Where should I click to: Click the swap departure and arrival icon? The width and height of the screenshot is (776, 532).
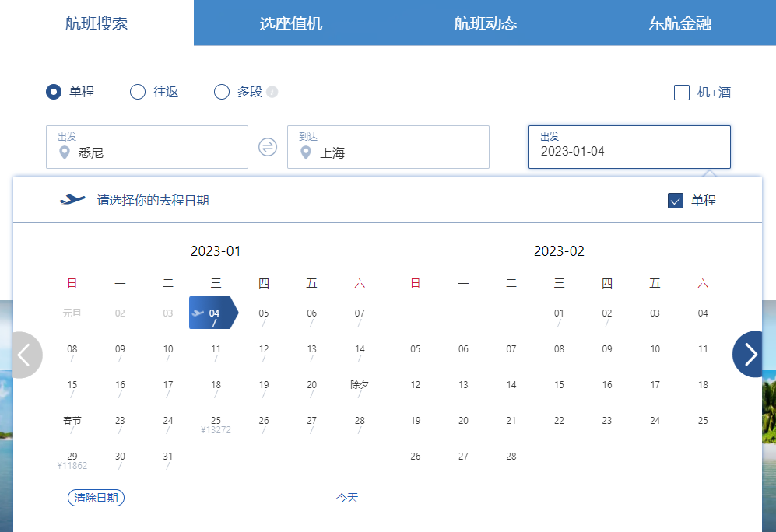click(x=268, y=147)
